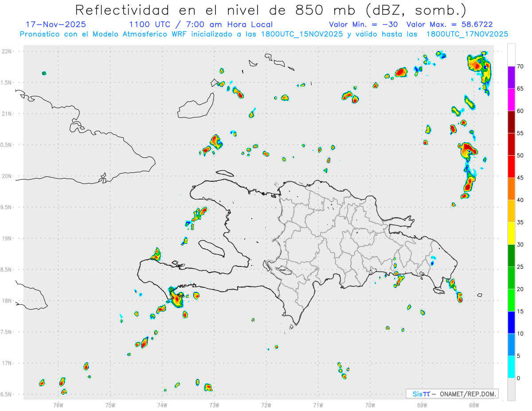Image resolution: width=532 pixels, height=411 pixels.
Task: Pick the cyan 0–5 dBZ legend band
Action: (x=511, y=367)
